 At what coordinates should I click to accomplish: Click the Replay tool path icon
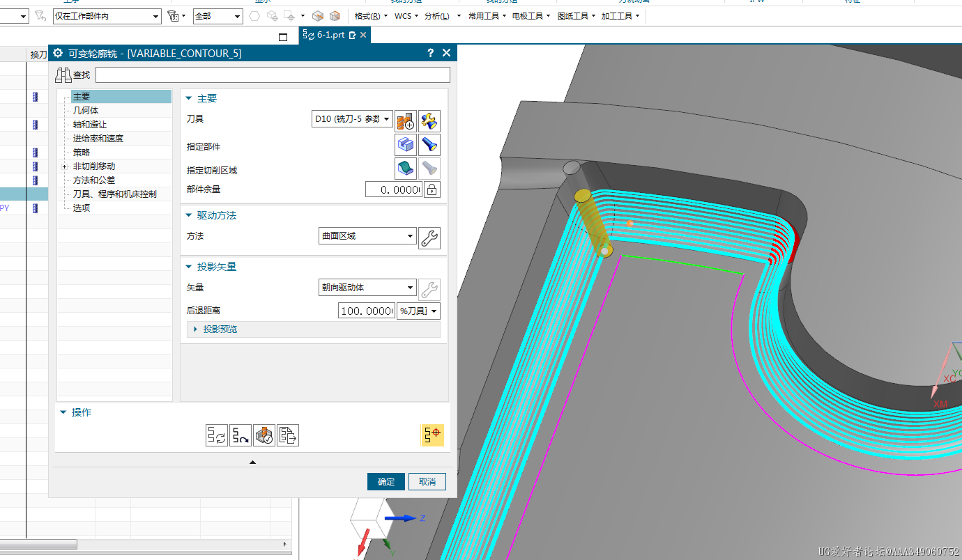240,435
